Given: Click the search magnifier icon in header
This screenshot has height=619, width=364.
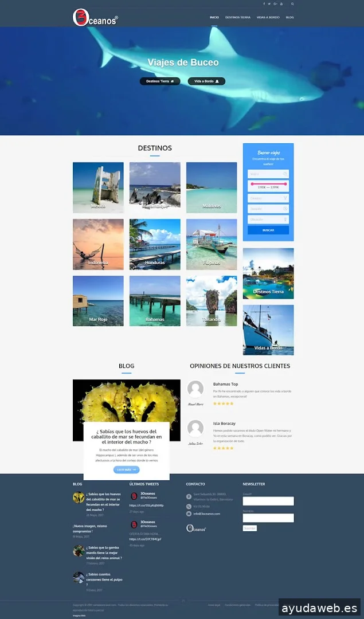Looking at the screenshot, I should (292, 4).
